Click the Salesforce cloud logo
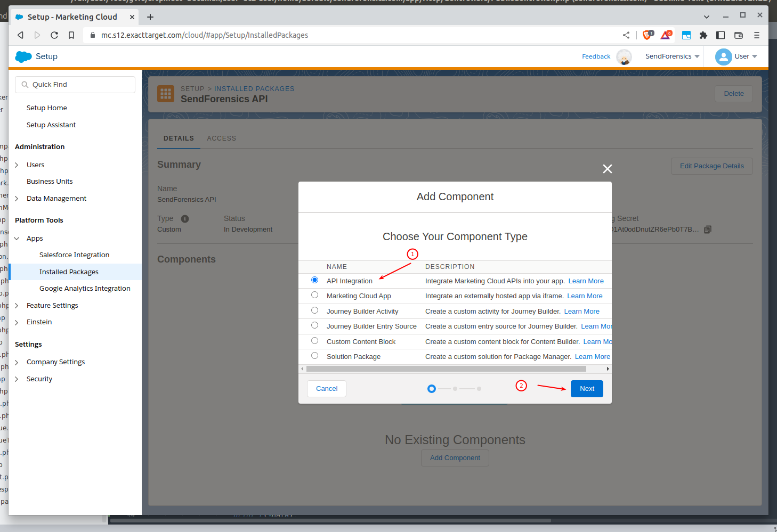Viewport: 777px width, 532px height. click(x=23, y=56)
